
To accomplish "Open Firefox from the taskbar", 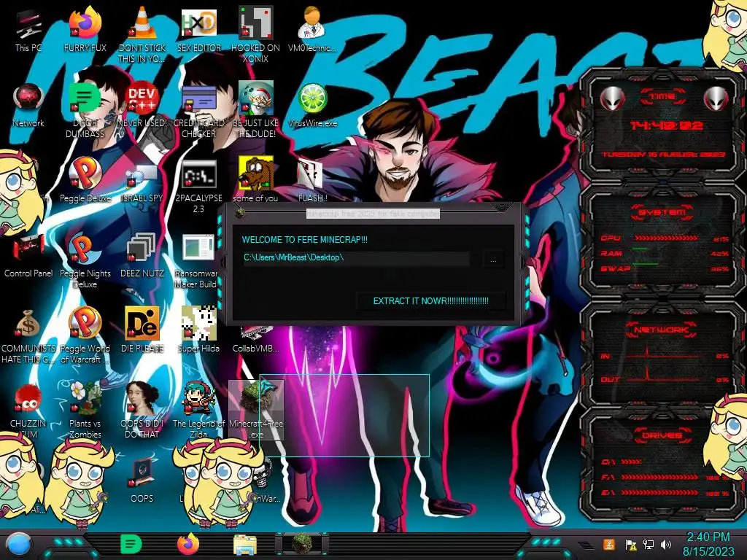I will 188,544.
